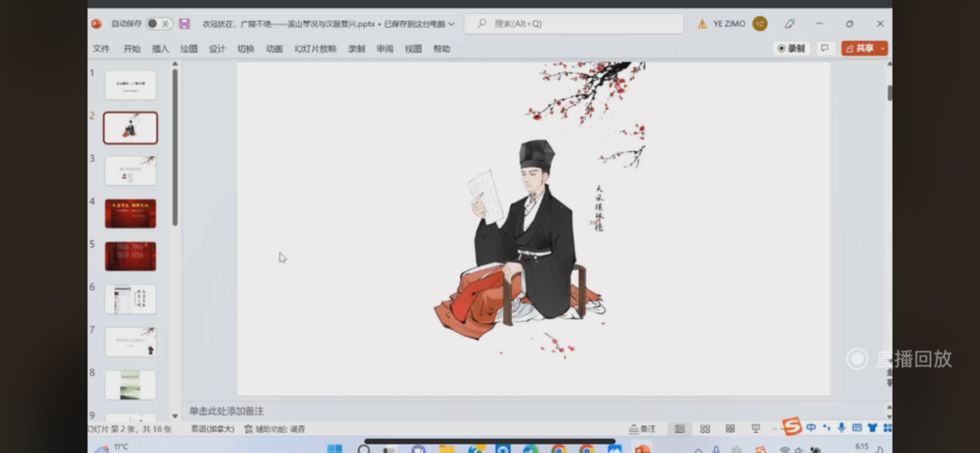Viewport: 980px width, 453px height.
Task: Select red slide 4 thumbnail
Action: [131, 213]
